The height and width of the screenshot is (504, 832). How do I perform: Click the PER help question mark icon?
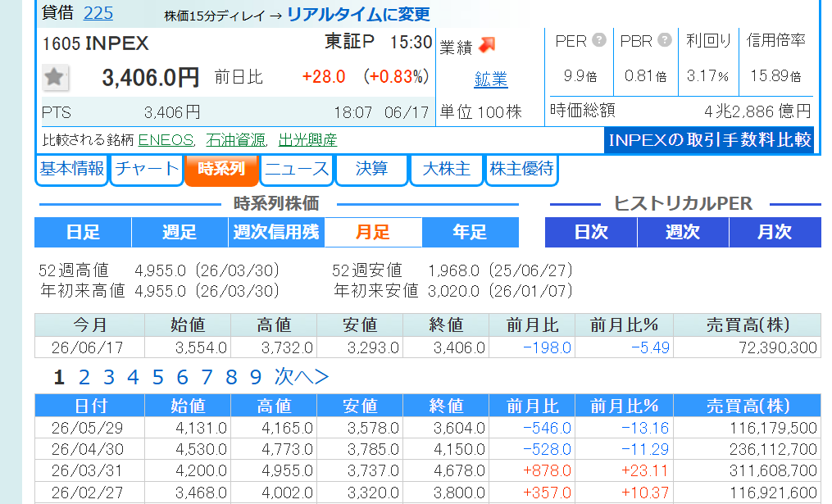599,40
